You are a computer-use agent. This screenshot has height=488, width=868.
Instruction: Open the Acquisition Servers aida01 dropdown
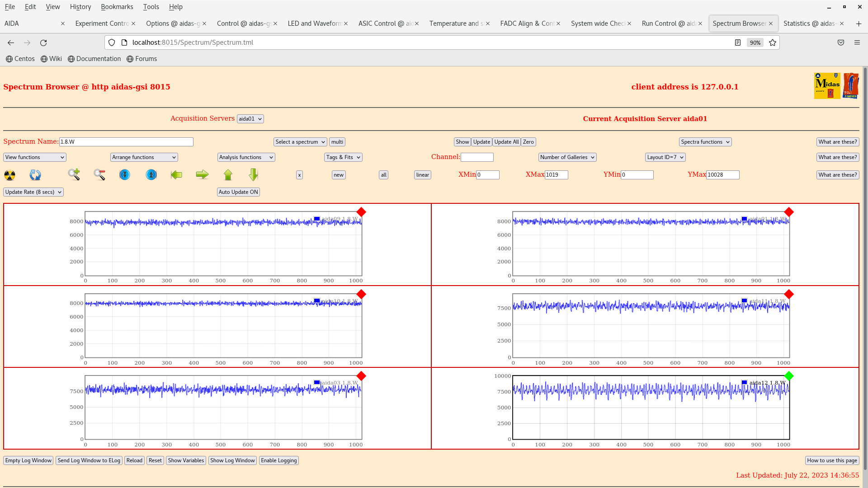pos(250,119)
